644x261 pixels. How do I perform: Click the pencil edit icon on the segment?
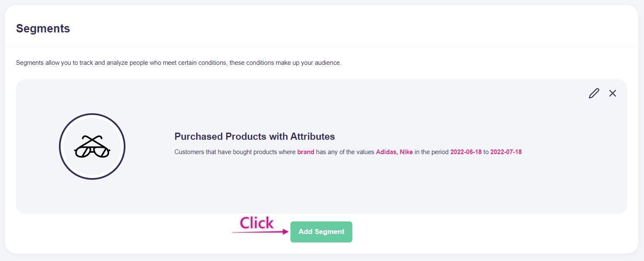tap(593, 93)
